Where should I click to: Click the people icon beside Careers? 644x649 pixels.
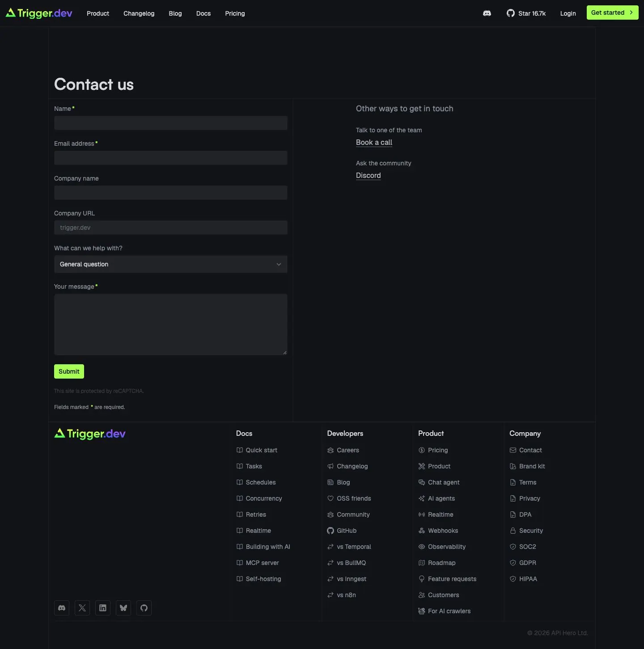[330, 450]
